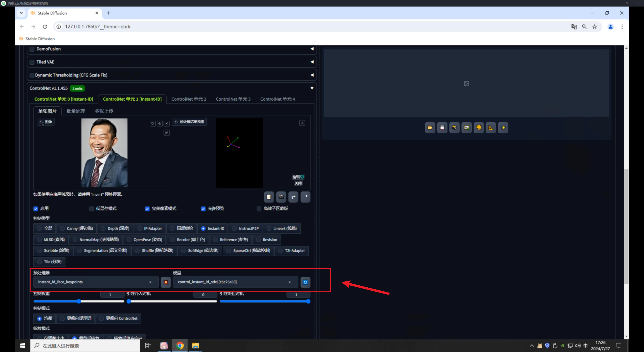
Task: Switch to ControlNet 单元 4 tab
Action: (277, 99)
